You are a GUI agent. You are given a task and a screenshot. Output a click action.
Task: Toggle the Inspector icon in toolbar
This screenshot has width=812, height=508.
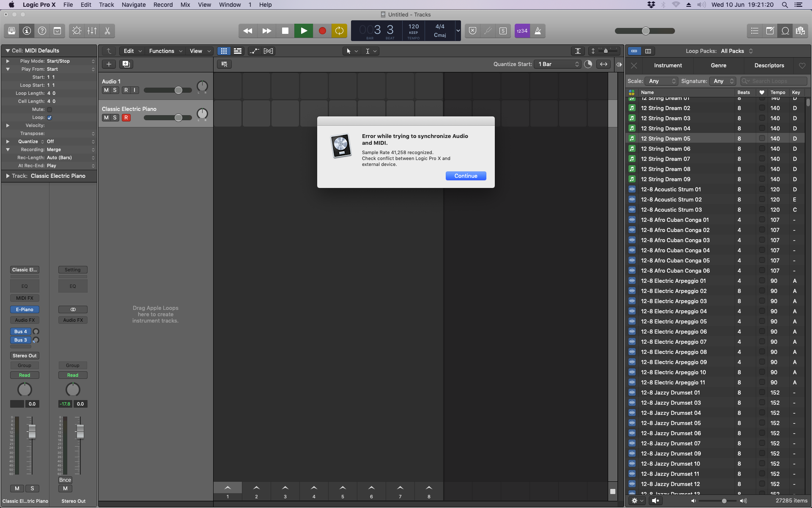tap(27, 31)
